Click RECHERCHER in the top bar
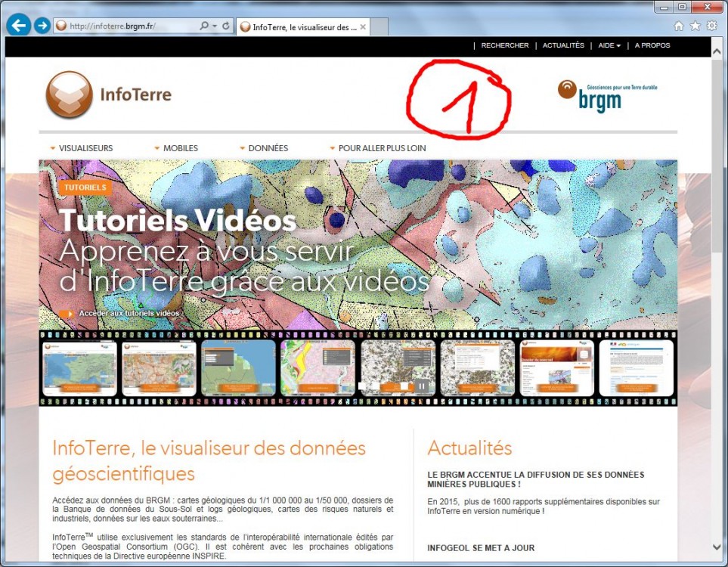The width and height of the screenshot is (728, 567). (505, 45)
